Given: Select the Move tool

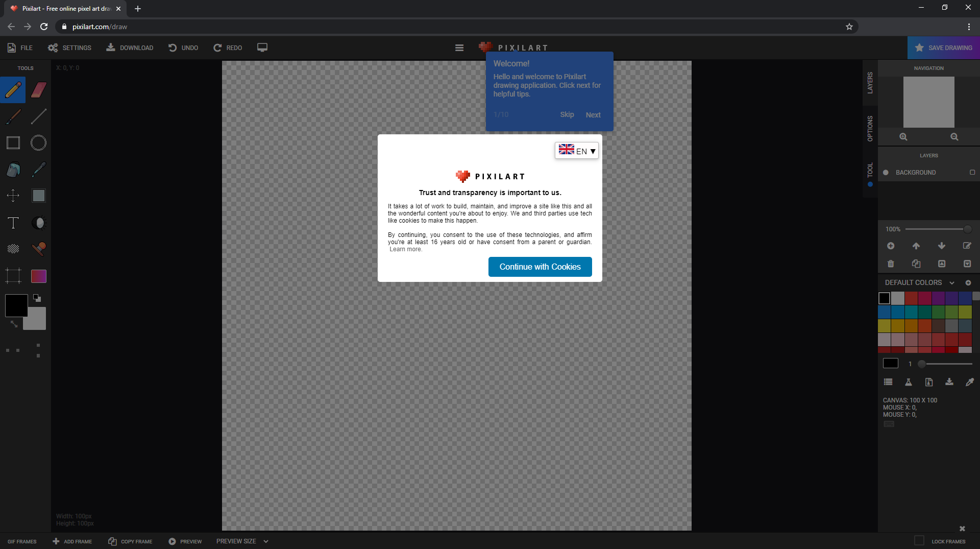Looking at the screenshot, I should tap(13, 196).
